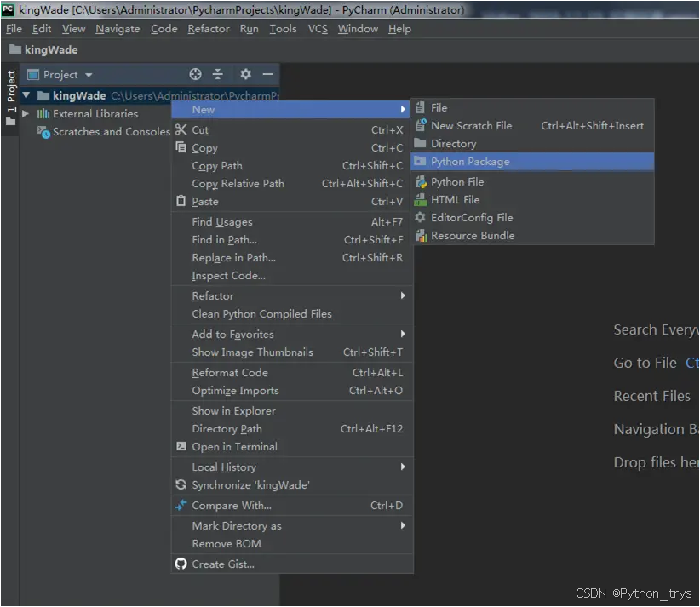Open Project panel settings gear icon

245,74
